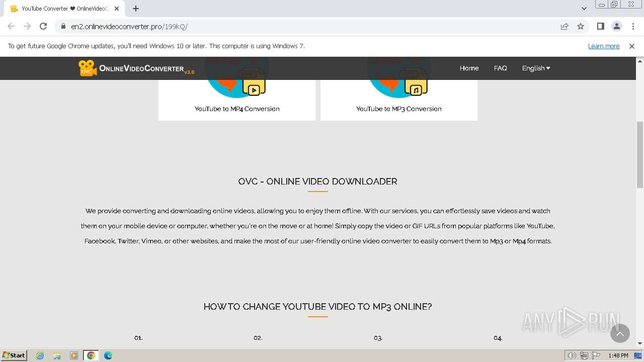Open volume control in system tray

point(572,355)
